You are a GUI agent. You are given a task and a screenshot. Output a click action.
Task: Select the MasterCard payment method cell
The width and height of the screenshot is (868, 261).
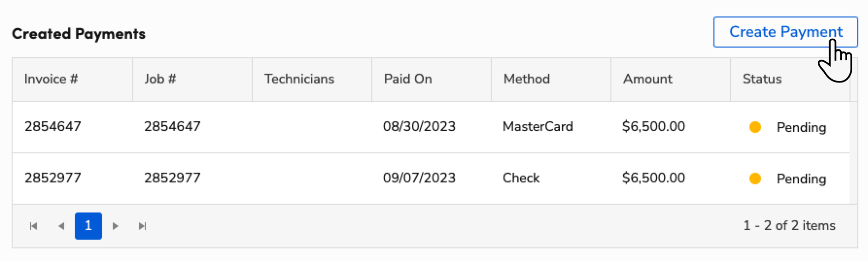538,127
